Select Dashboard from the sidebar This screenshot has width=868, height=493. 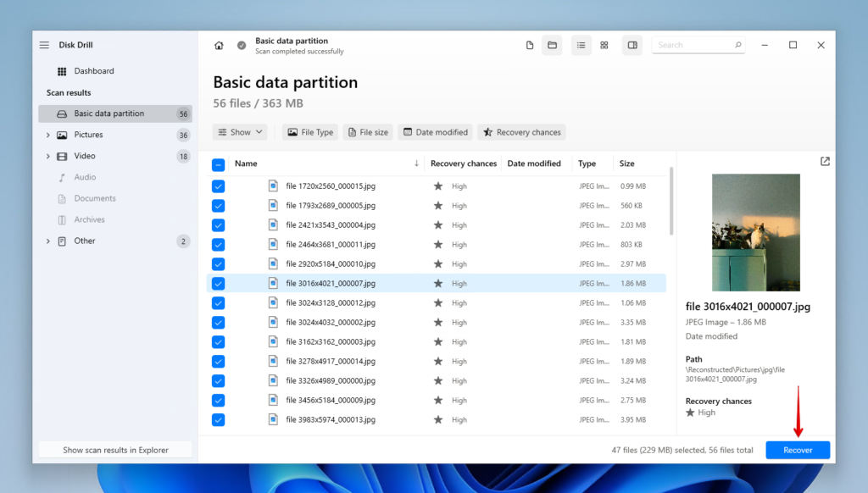[x=93, y=71]
